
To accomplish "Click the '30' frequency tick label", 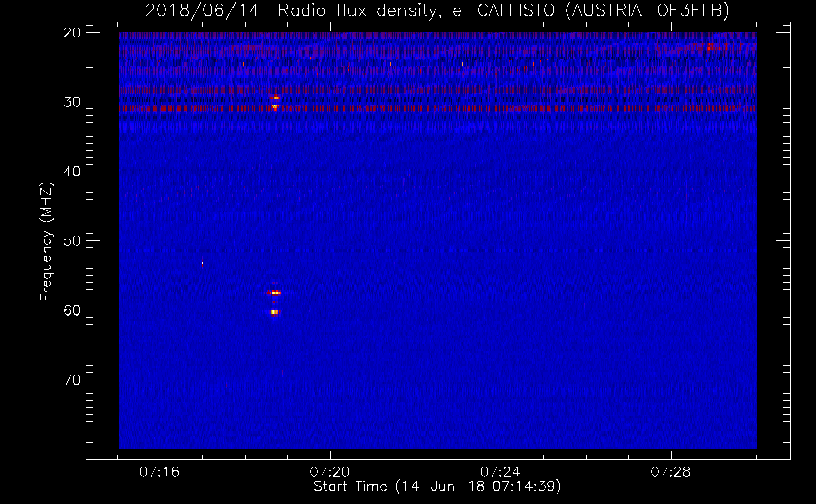I will pyautogui.click(x=73, y=102).
